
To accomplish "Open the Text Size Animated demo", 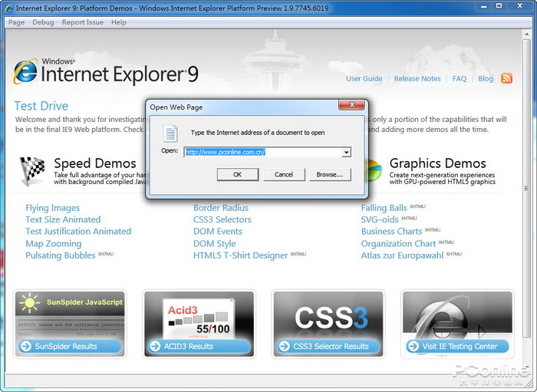I will coord(63,219).
